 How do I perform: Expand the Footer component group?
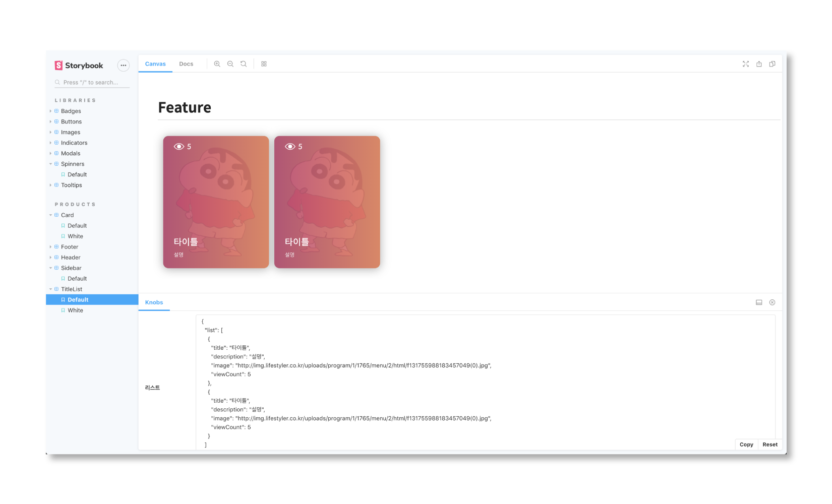pos(69,247)
